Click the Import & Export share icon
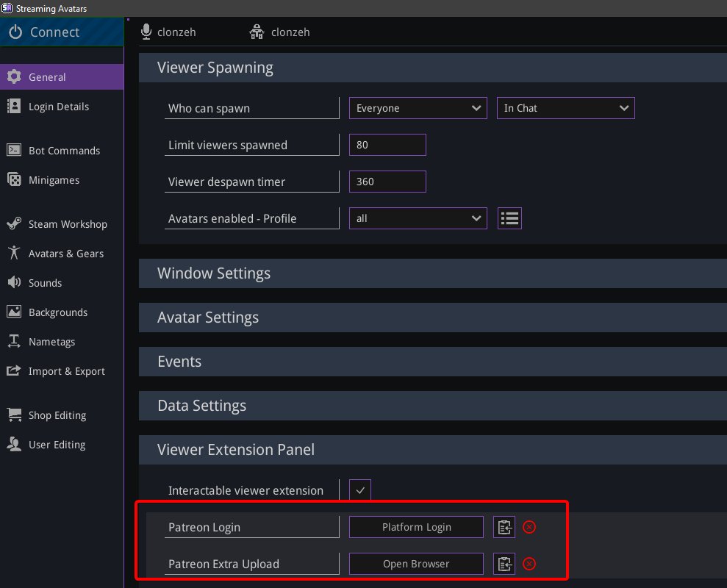 point(14,370)
